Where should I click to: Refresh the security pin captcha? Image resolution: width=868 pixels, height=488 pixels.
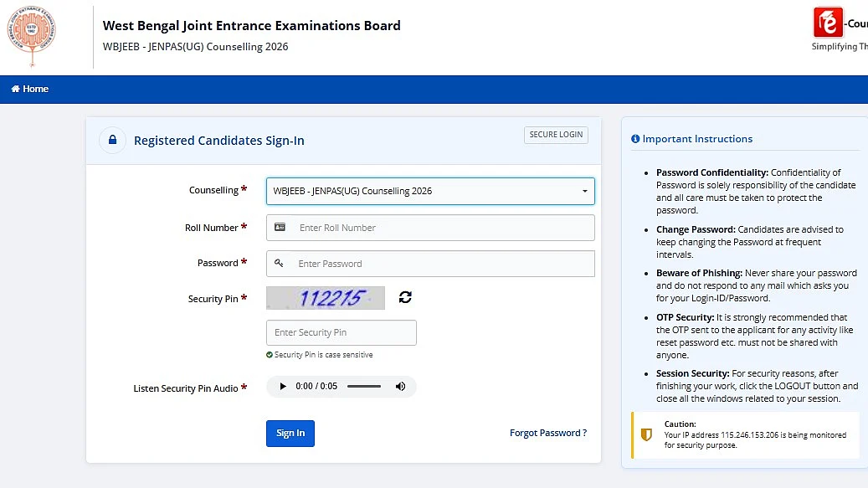(x=405, y=298)
